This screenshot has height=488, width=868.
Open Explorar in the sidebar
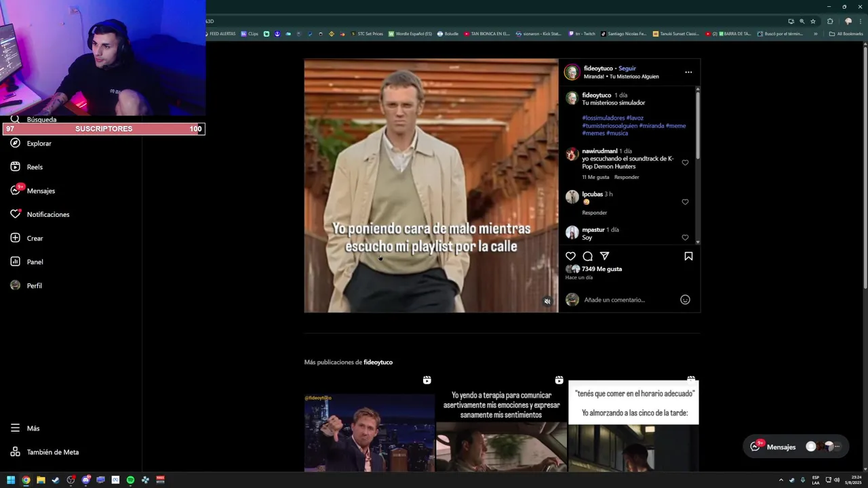tap(31, 143)
